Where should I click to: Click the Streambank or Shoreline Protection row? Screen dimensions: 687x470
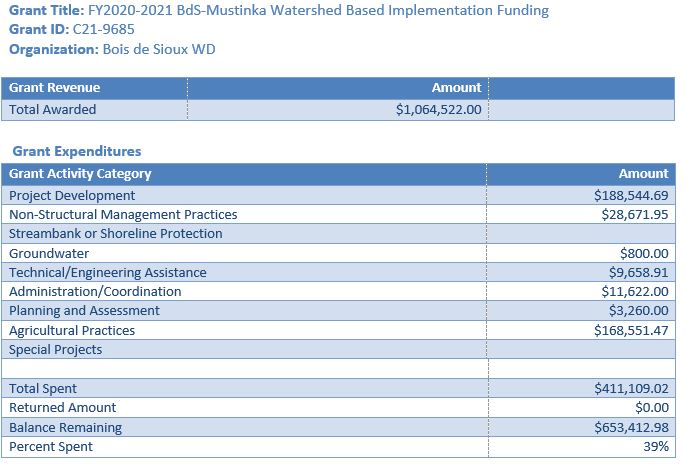pyautogui.click(x=116, y=233)
